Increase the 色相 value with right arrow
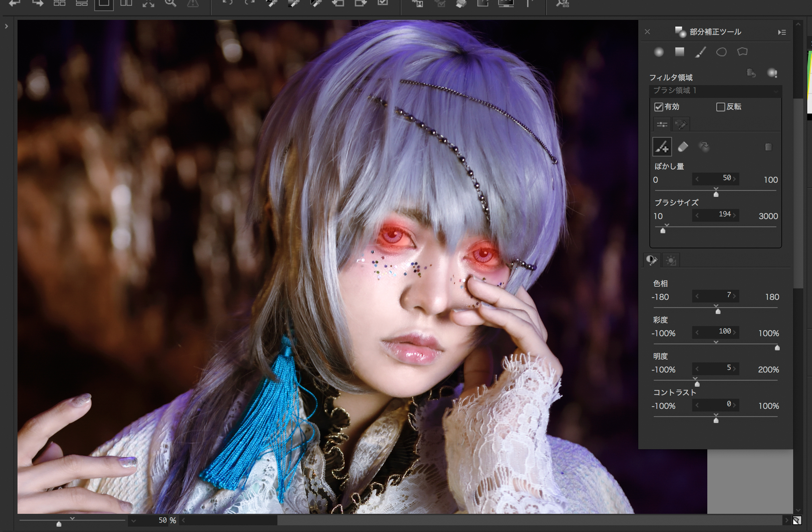Viewport: 812px width, 532px height. pyautogui.click(x=735, y=296)
